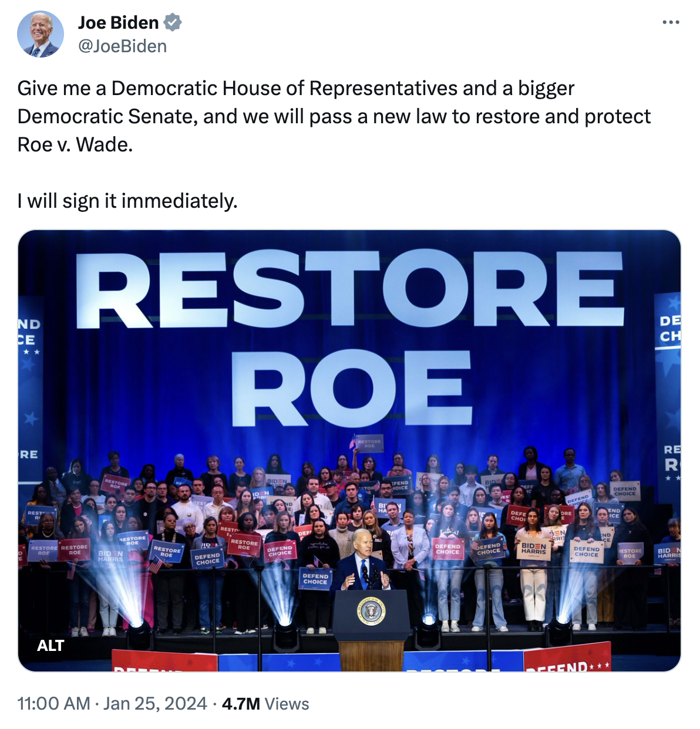700x729 pixels.
Task: Open the attached rally photo
Action: pyautogui.click(x=349, y=450)
